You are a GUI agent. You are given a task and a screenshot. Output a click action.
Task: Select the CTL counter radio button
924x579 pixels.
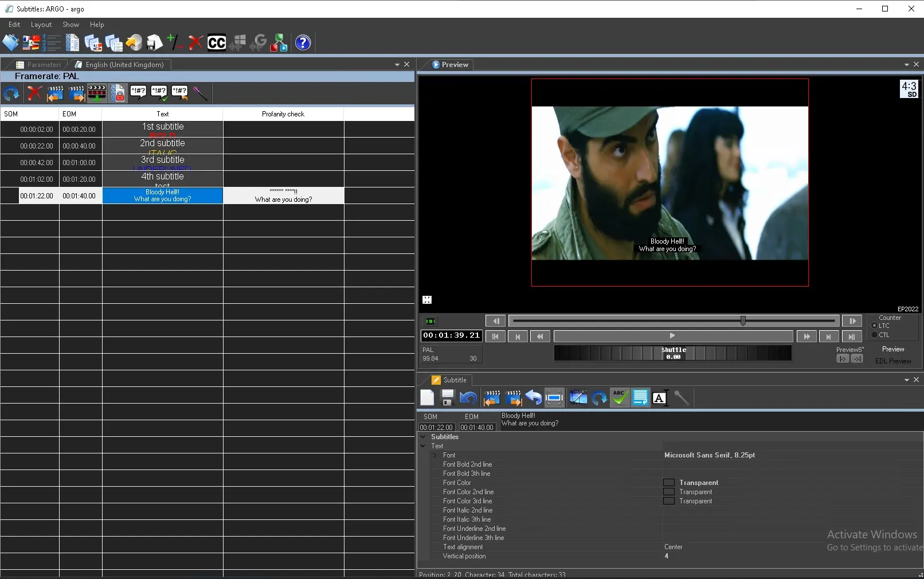[875, 335]
